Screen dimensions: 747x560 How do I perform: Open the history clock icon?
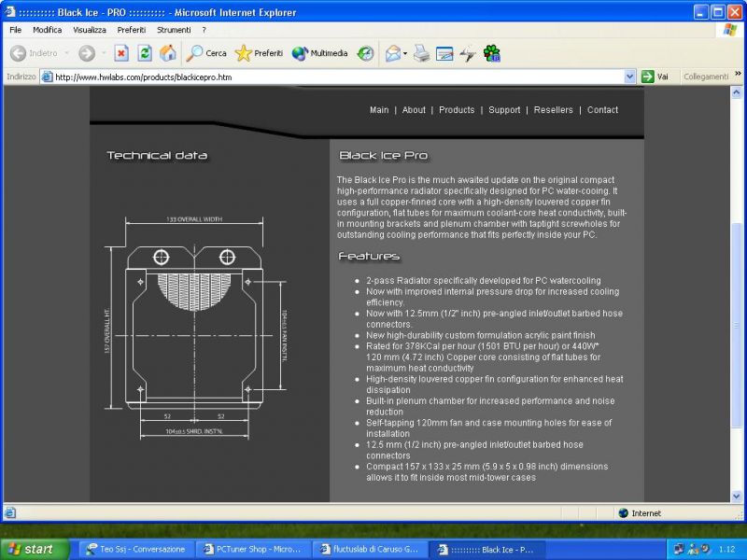pyautogui.click(x=365, y=53)
